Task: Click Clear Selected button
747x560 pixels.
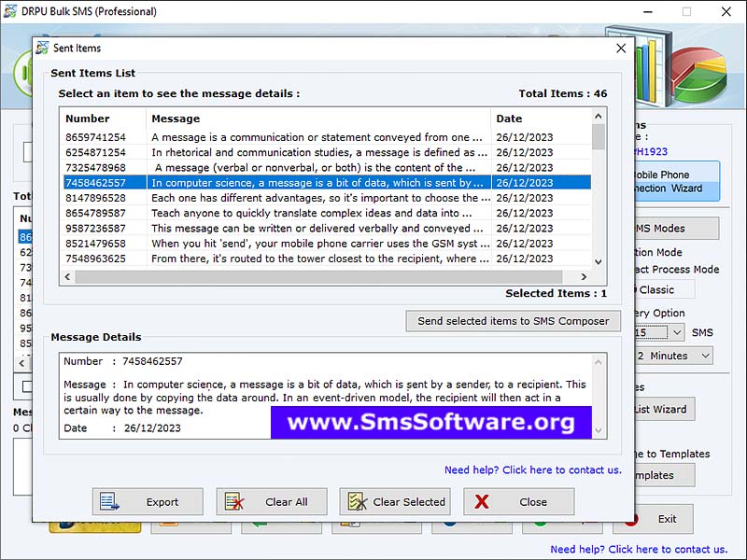Action: point(395,501)
